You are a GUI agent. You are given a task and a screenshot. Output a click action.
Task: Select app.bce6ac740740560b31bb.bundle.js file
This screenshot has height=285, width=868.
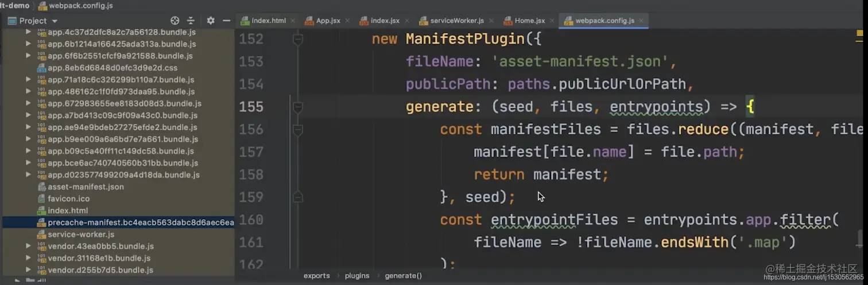[x=122, y=163]
